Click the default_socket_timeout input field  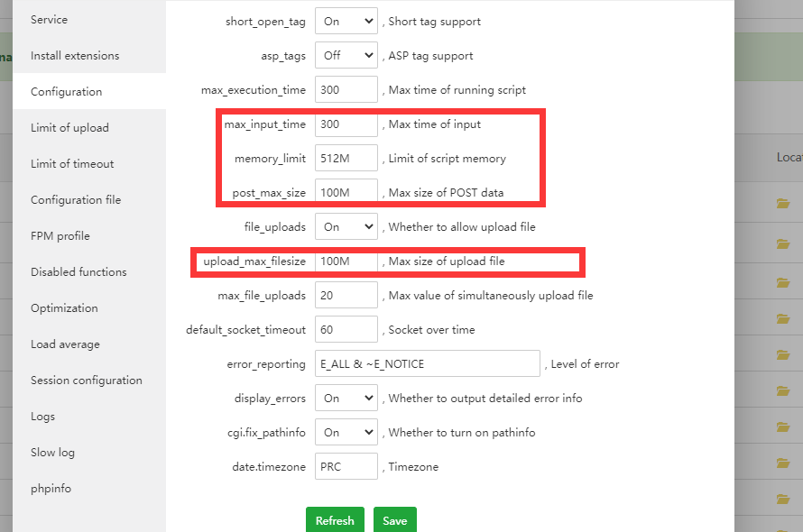(x=346, y=330)
